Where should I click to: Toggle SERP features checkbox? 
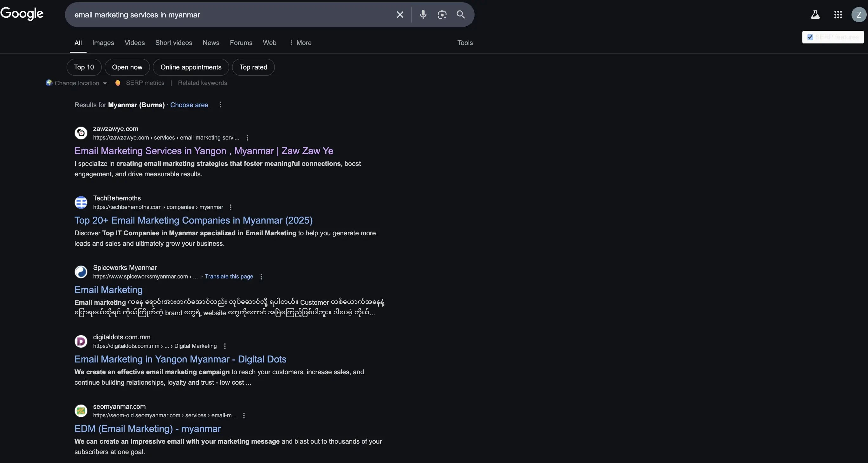(x=810, y=37)
